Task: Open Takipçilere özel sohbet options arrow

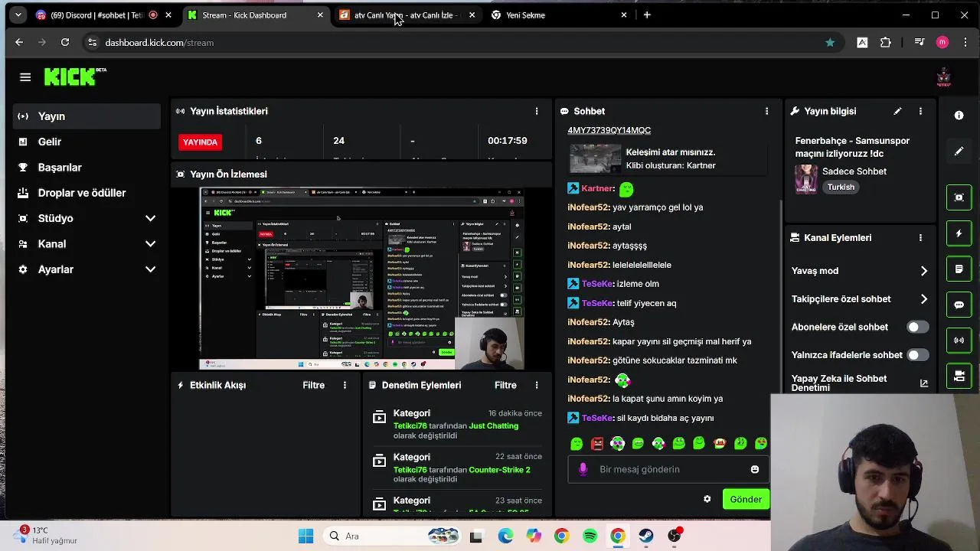Action: [x=923, y=299]
